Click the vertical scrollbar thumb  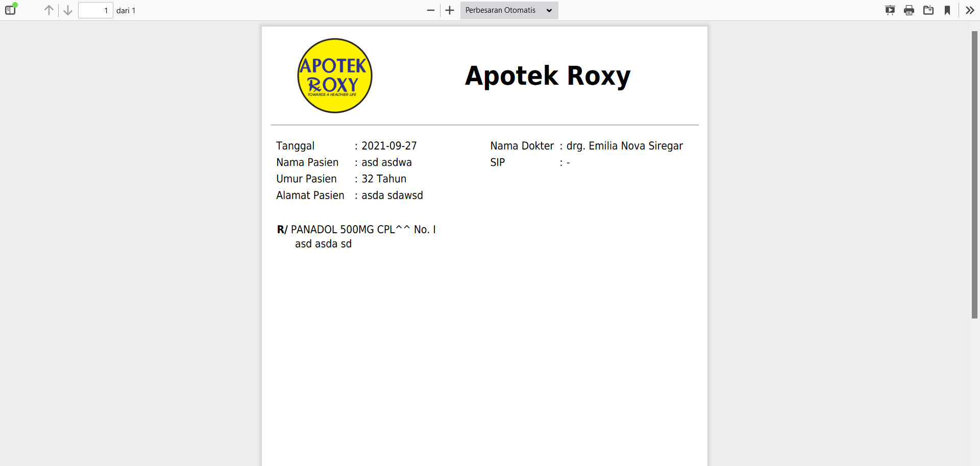coord(974,175)
